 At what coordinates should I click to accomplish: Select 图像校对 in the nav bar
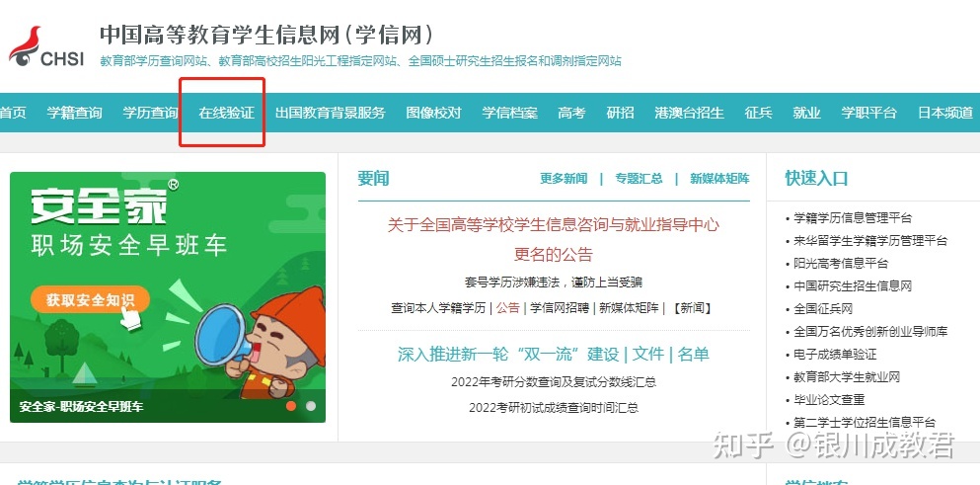point(434,113)
